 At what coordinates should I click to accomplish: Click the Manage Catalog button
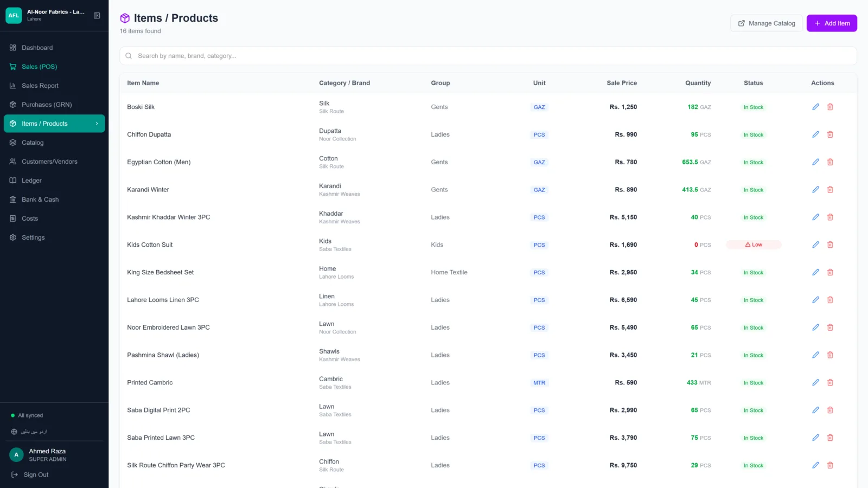click(x=767, y=23)
